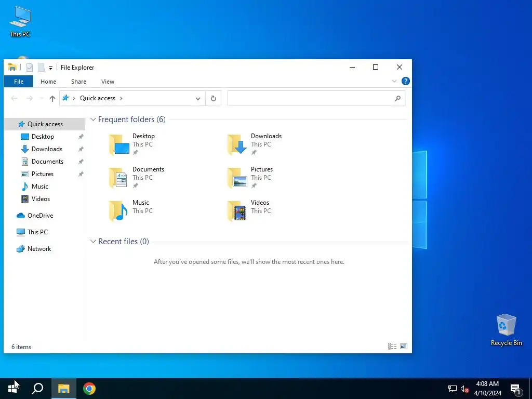Click the Properties icon in quick access toolbar
This screenshot has height=399, width=532.
[x=30, y=68]
